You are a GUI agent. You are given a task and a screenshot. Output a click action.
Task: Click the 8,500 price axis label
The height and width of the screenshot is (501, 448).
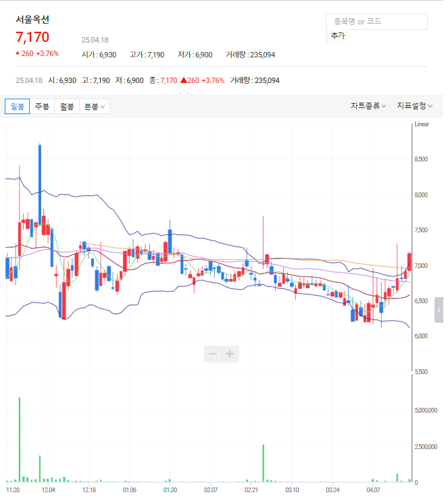[x=421, y=159]
